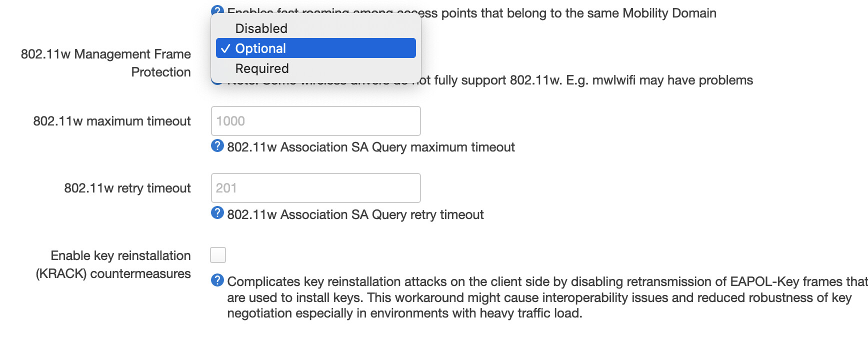This screenshot has height=341, width=868.
Task: Click the checkmark beside Optional
Action: (225, 48)
